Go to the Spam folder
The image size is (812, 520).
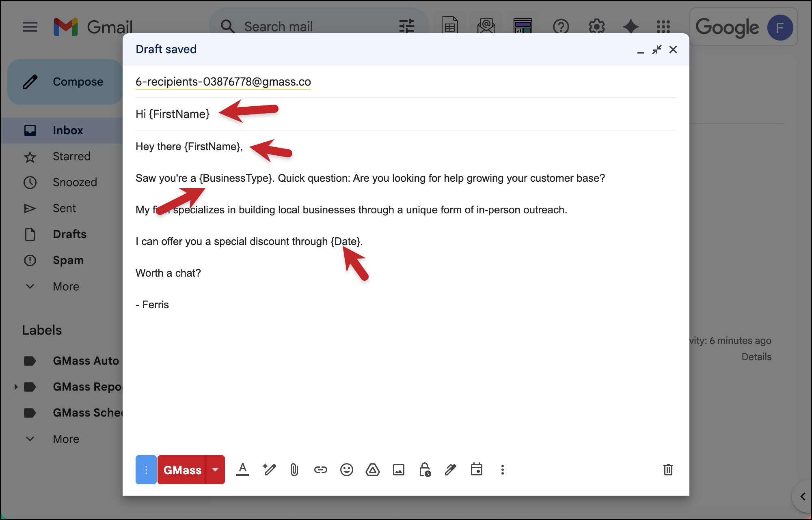point(68,260)
